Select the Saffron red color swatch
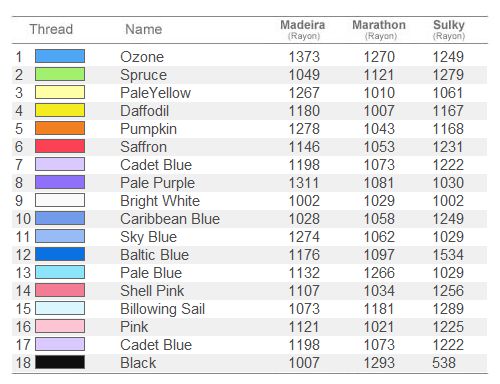The image size is (500, 384). (60, 146)
